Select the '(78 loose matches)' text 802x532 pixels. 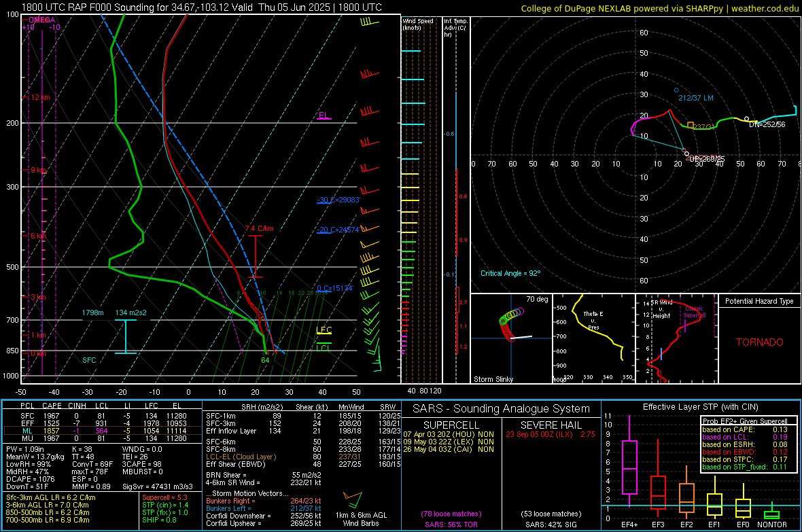[451, 514]
